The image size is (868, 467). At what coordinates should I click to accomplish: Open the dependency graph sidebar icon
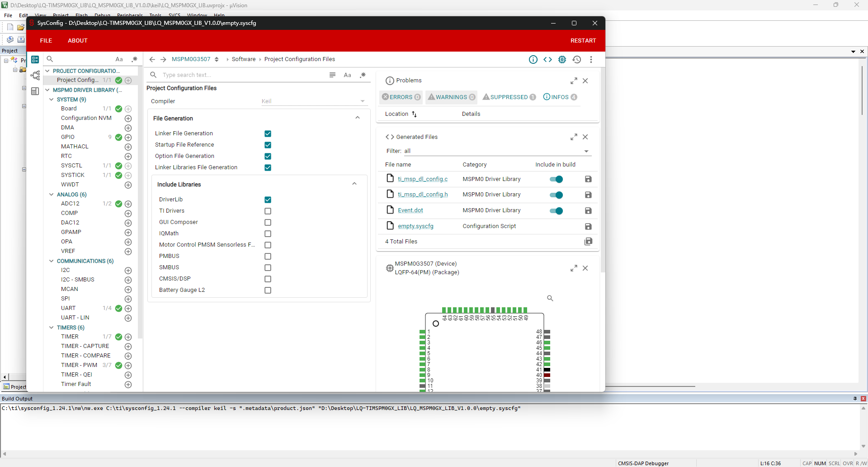(35, 75)
